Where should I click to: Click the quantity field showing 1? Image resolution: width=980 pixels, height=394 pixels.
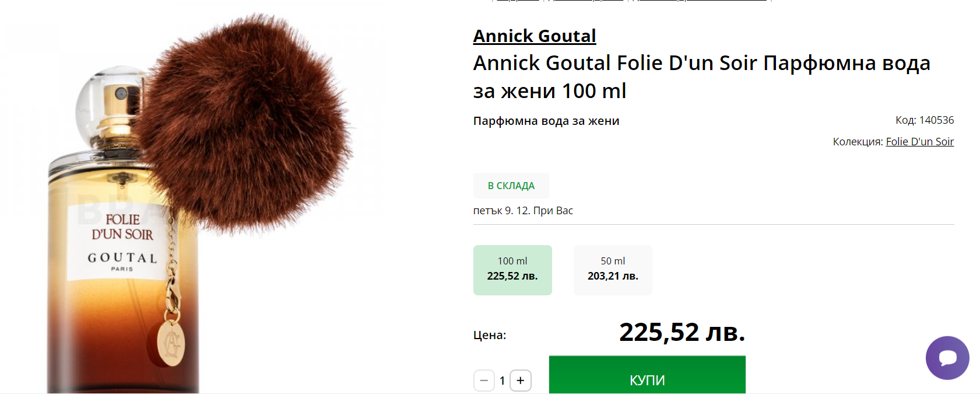point(502,381)
